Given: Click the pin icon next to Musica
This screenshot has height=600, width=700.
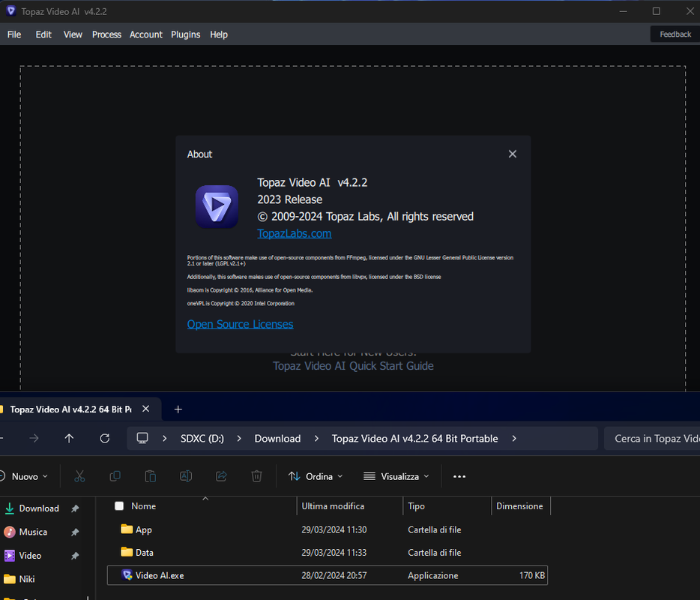Looking at the screenshot, I should click(75, 532).
